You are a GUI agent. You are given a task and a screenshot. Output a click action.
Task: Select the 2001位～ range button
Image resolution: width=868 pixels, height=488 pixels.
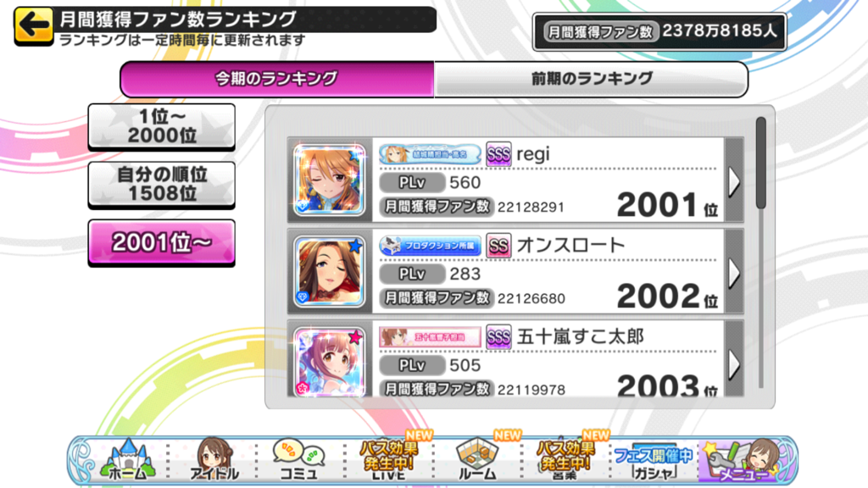point(162,242)
